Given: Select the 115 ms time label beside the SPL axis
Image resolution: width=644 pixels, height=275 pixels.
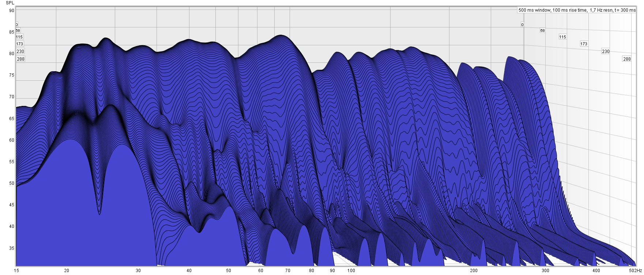Looking at the screenshot, I should (19, 37).
